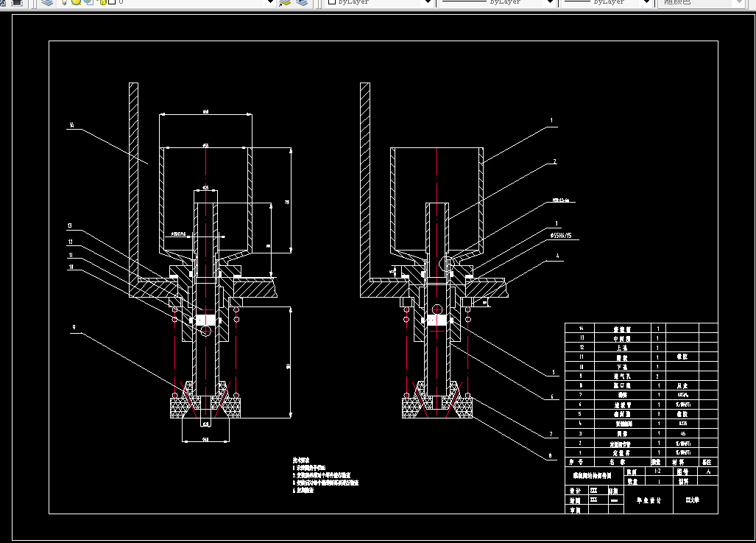Select the 名称 column header
This screenshot has height=543, width=756.
pyautogui.click(x=617, y=462)
